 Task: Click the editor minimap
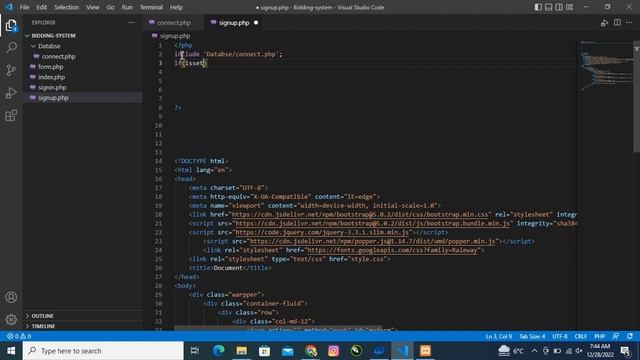pos(605,65)
